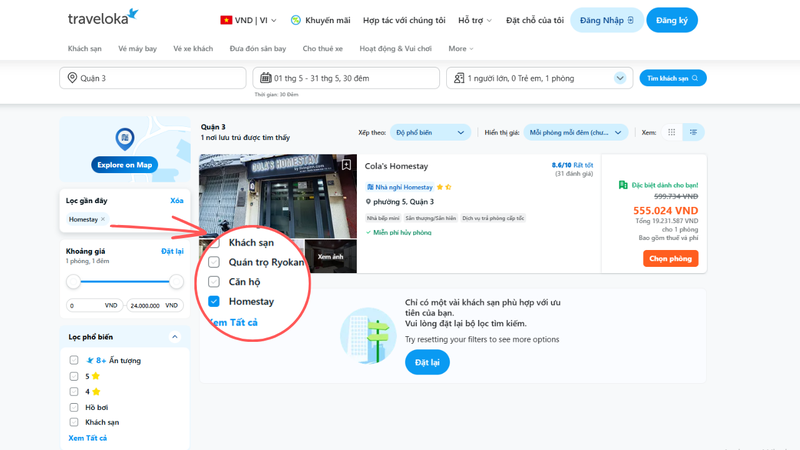The width and height of the screenshot is (800, 450).
Task: Check the 4 star filter
Action: (74, 391)
